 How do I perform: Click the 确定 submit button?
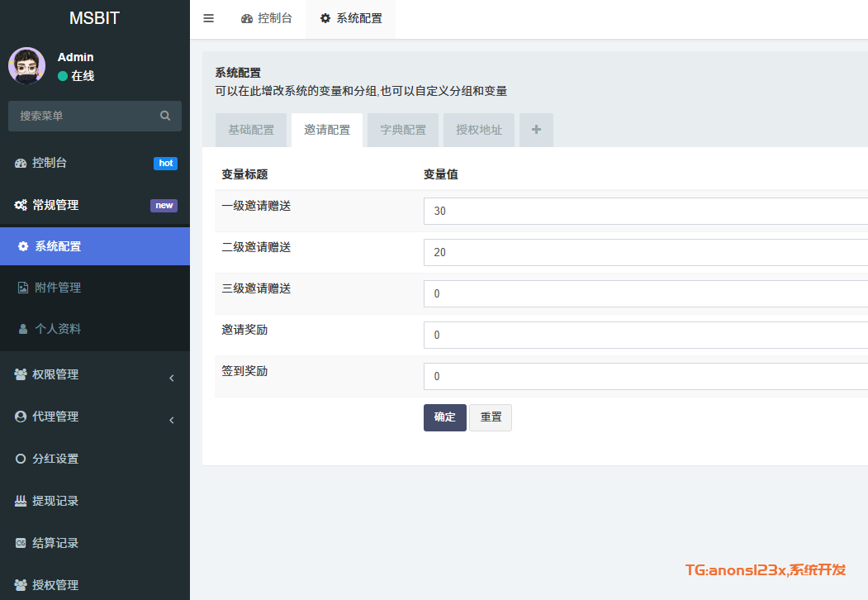tap(444, 417)
